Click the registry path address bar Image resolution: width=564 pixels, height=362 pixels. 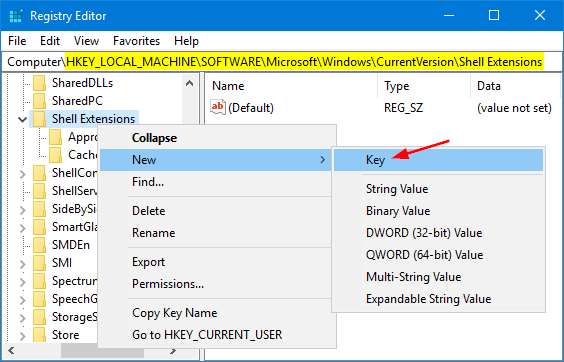click(x=282, y=62)
